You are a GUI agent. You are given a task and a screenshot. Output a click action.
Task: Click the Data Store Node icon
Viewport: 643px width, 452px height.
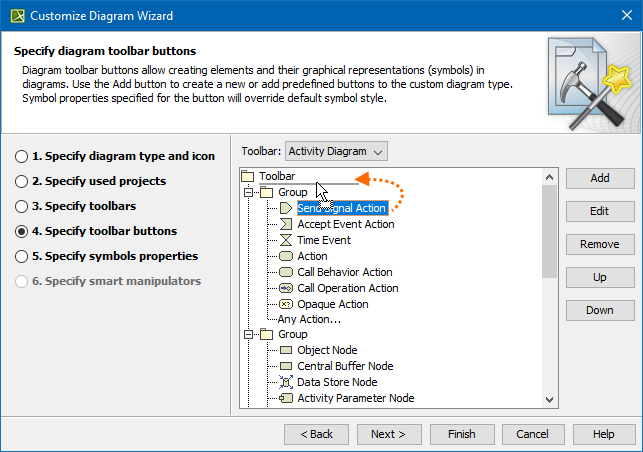285,382
